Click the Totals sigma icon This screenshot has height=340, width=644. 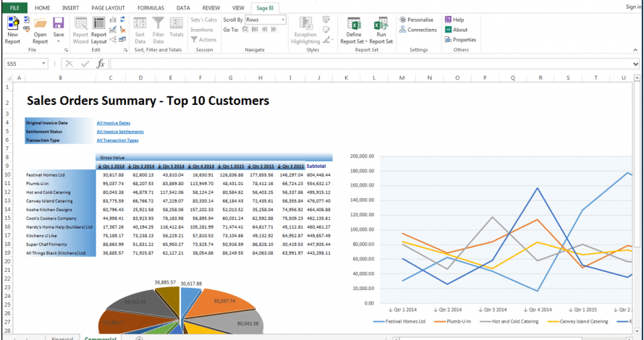click(x=177, y=23)
